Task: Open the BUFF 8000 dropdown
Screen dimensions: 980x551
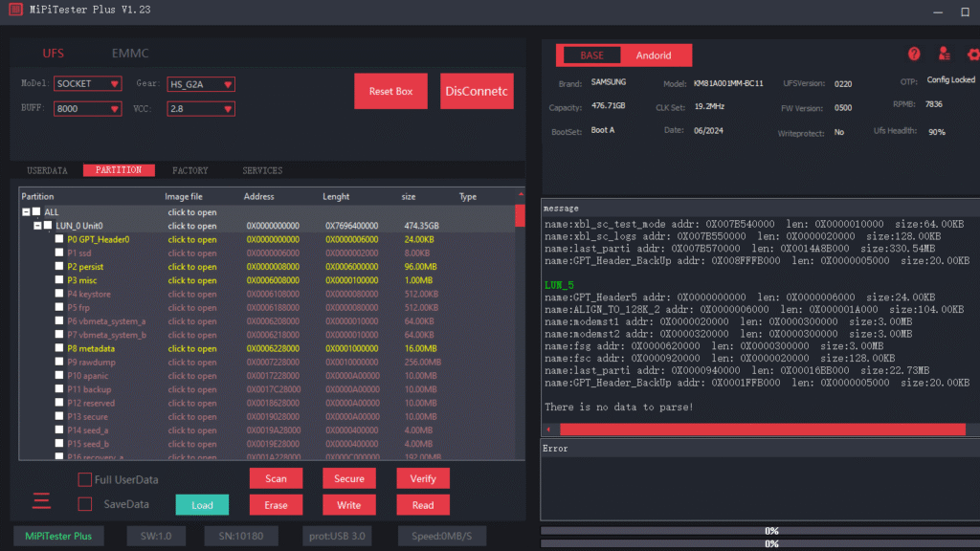Action: pos(87,109)
